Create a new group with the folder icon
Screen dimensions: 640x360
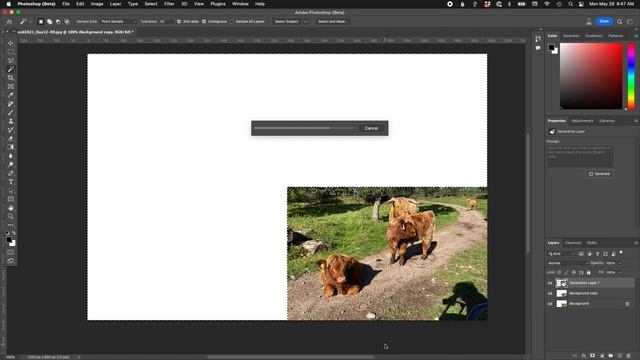click(611, 356)
